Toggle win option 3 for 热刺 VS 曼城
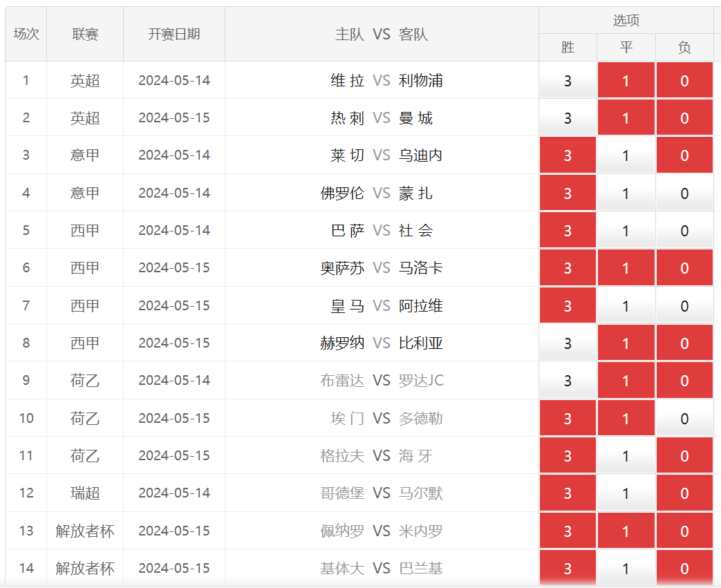This screenshot has height=588, width=721. pyautogui.click(x=568, y=117)
